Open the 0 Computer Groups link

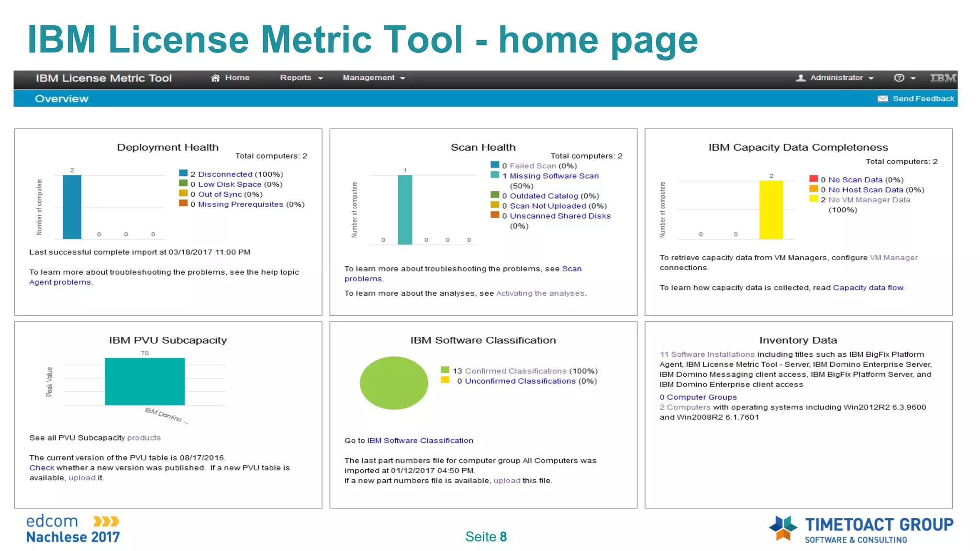pos(698,397)
